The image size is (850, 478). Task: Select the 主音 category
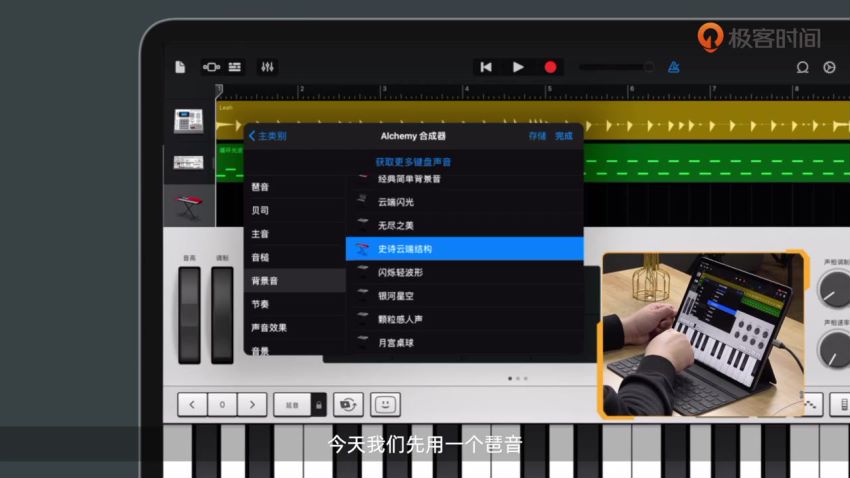pos(294,234)
